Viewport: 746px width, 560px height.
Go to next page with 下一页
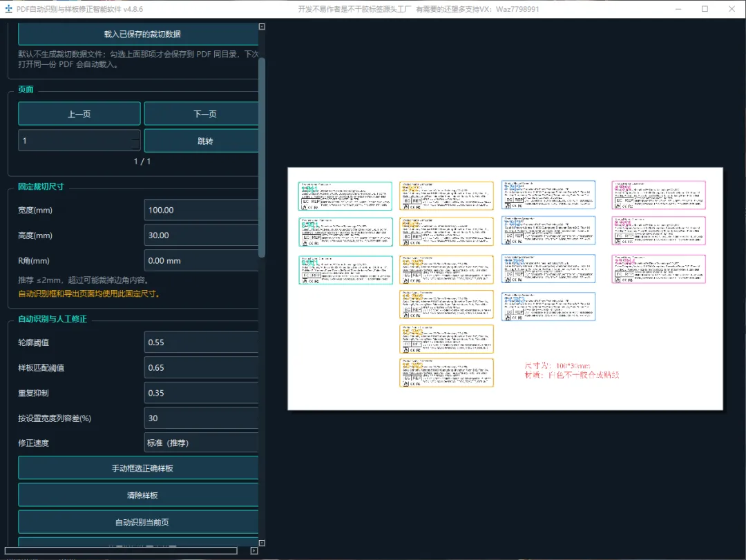202,114
